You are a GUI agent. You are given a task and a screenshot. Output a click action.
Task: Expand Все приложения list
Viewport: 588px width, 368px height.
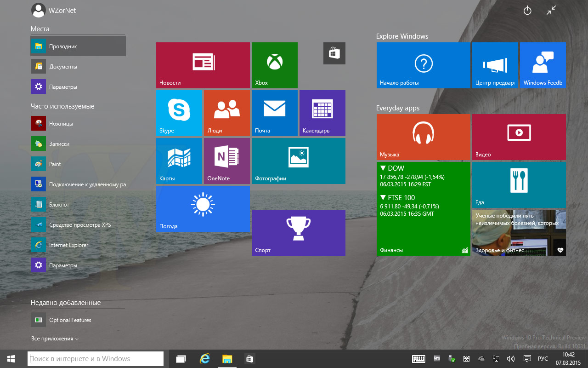pyautogui.click(x=54, y=339)
